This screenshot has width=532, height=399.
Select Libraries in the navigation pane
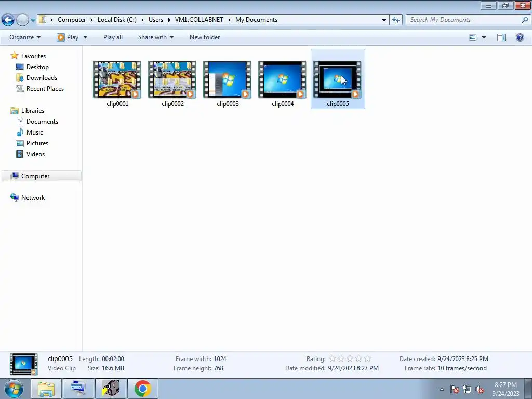(x=33, y=111)
